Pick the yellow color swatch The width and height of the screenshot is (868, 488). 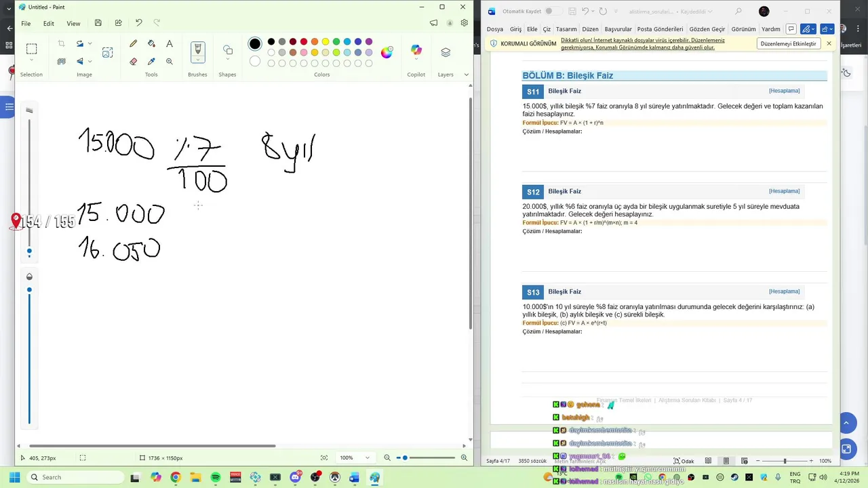pyautogui.click(x=325, y=41)
